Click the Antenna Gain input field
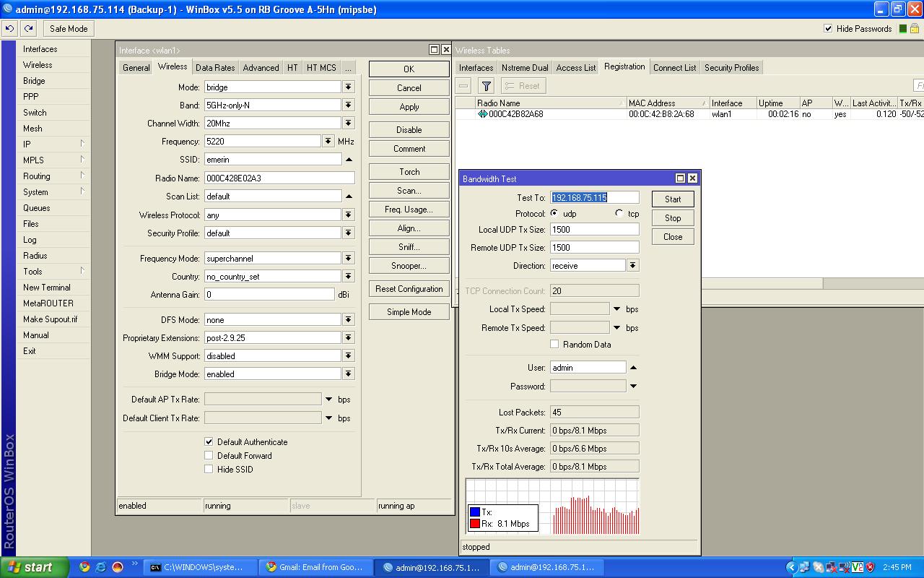924x578 pixels. pyautogui.click(x=270, y=295)
